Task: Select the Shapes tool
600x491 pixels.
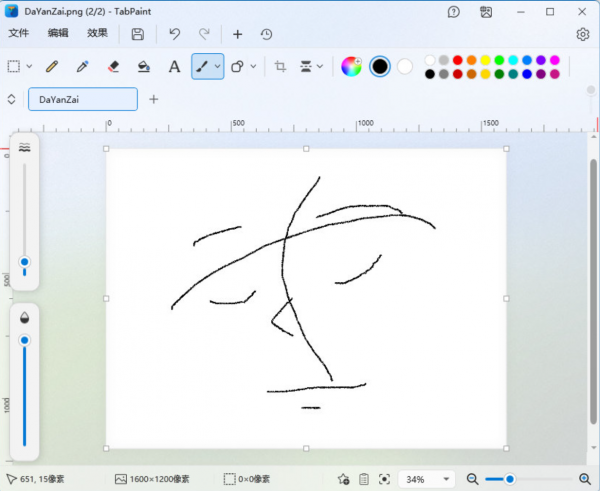Action: [237, 66]
